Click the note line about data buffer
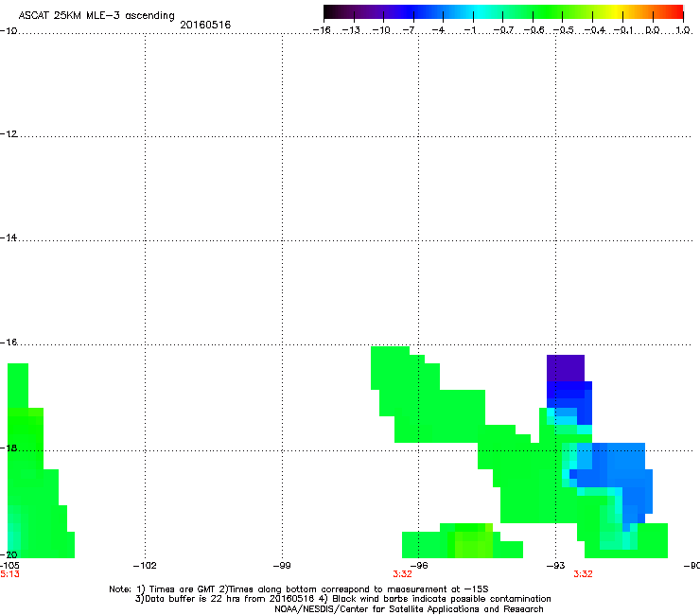Viewport: 700px width, 615px height. point(342,599)
